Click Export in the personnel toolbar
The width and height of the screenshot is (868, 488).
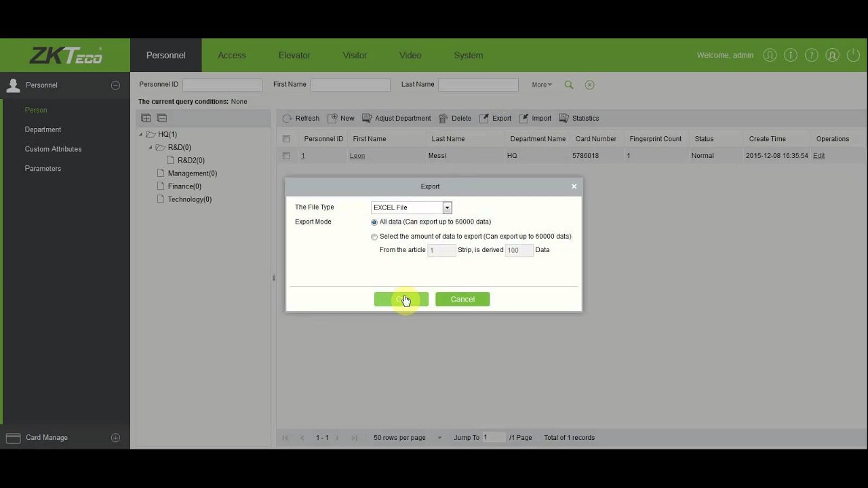point(495,118)
